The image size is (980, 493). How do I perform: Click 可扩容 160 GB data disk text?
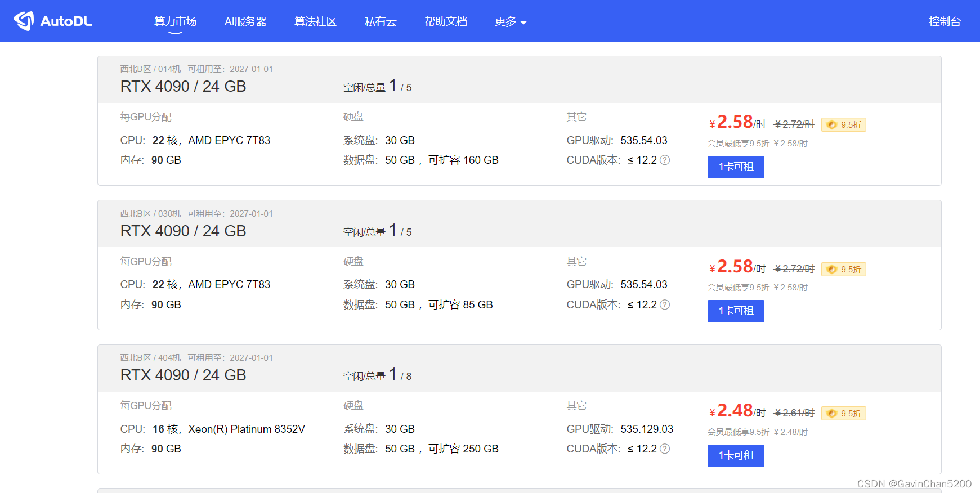[463, 160]
